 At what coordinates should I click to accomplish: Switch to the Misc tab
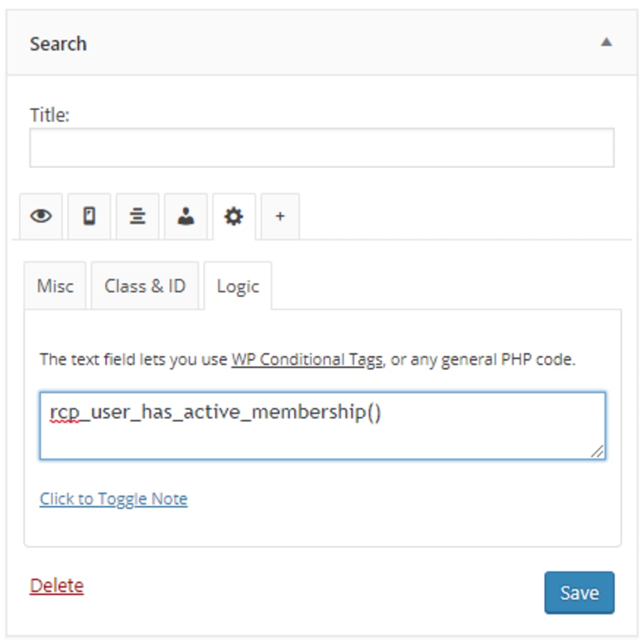[x=55, y=286]
